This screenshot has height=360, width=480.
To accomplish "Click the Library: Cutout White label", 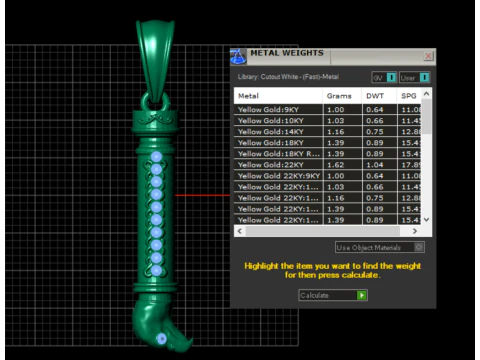I will click(288, 77).
